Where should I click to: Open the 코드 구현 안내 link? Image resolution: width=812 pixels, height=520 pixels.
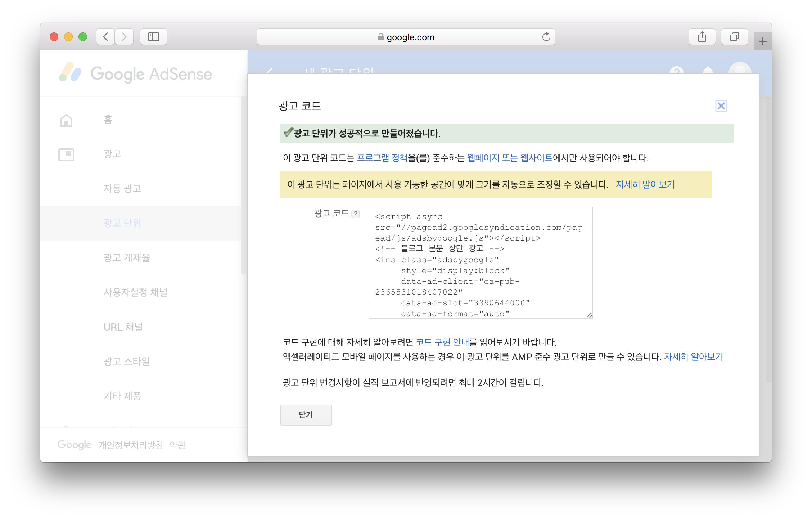coord(442,342)
